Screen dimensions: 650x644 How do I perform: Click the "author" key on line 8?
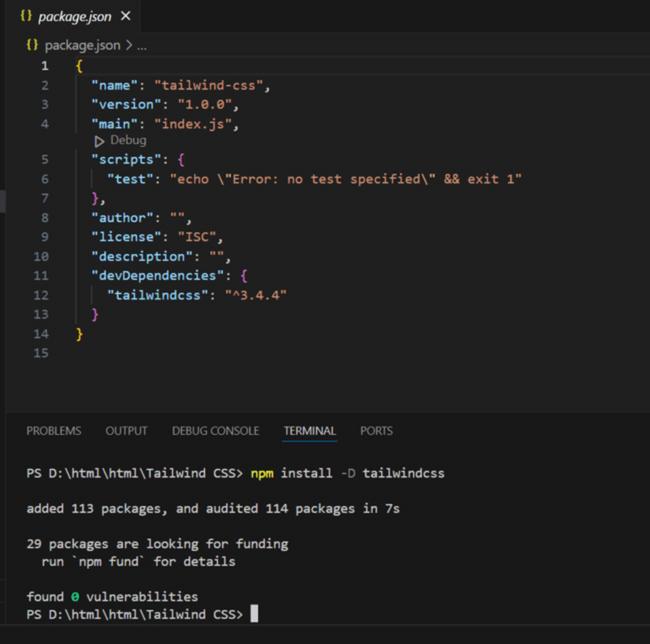[122, 218]
